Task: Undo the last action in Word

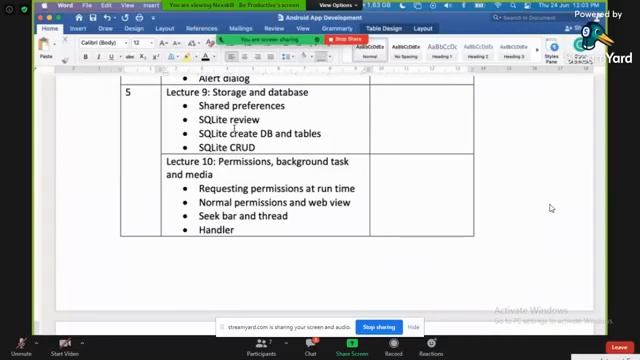Action: 107,18
